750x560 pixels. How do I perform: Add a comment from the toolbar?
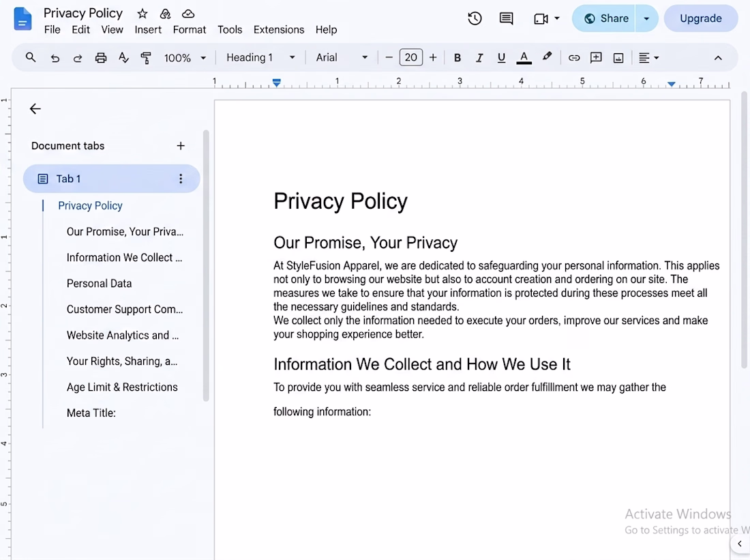tap(596, 58)
